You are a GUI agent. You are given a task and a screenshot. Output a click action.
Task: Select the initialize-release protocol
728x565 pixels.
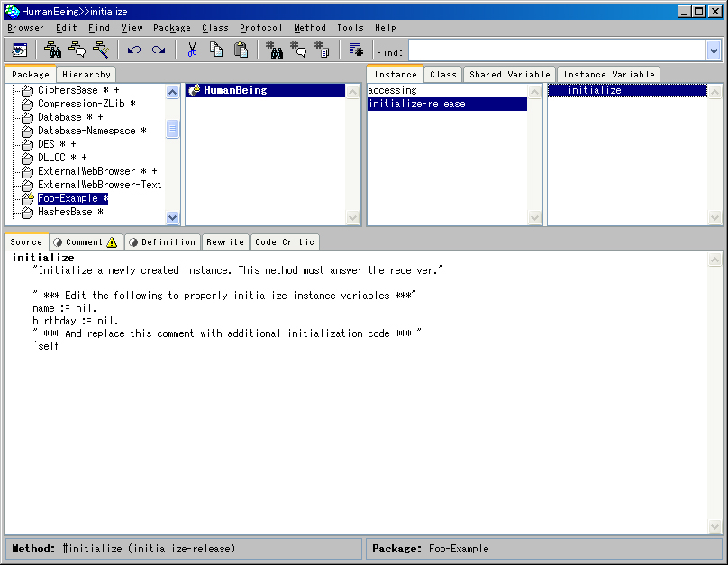coord(447,104)
